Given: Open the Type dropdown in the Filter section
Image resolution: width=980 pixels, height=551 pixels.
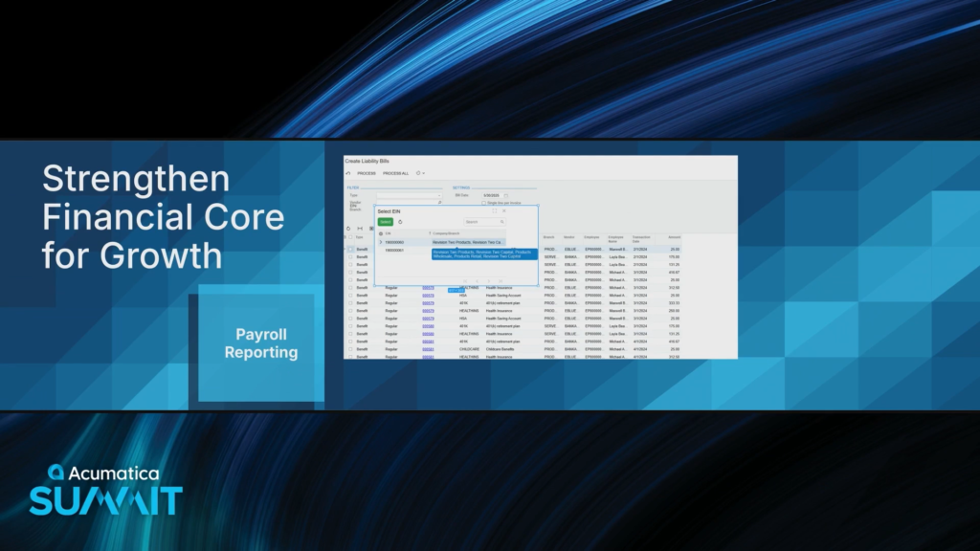Looking at the screenshot, I should click(x=439, y=195).
